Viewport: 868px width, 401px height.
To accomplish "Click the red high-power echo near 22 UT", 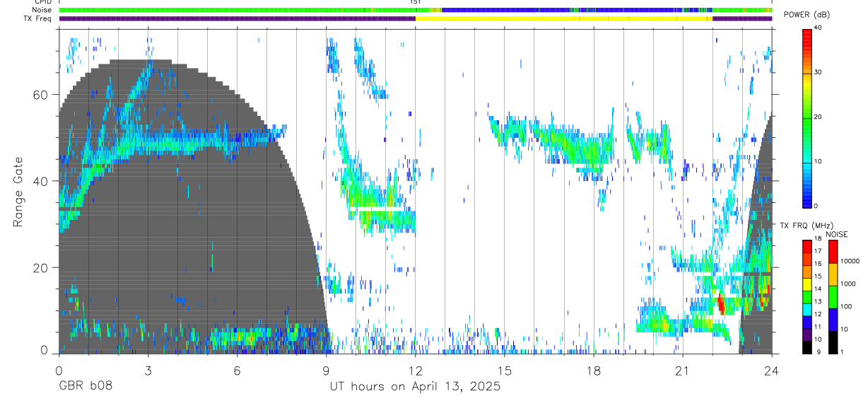I will point(720,305).
